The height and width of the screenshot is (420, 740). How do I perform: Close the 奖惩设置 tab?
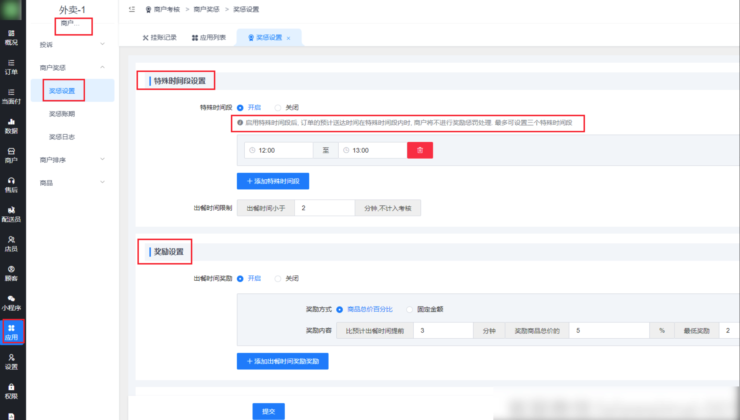(288, 38)
